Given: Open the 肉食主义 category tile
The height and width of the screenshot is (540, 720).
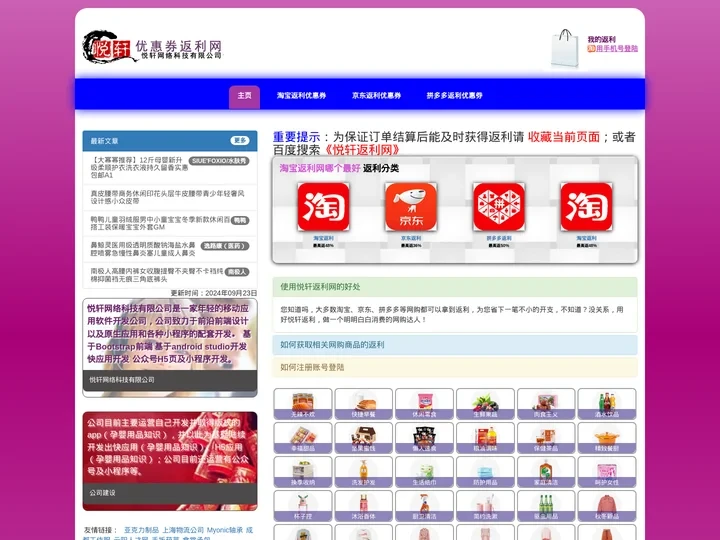Looking at the screenshot, I should click(x=546, y=404).
